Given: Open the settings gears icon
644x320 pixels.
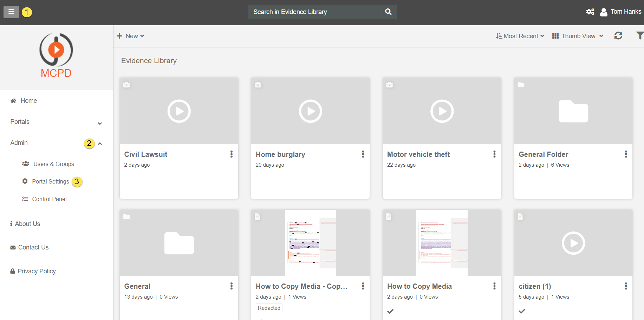Looking at the screenshot, I should click(x=590, y=12).
